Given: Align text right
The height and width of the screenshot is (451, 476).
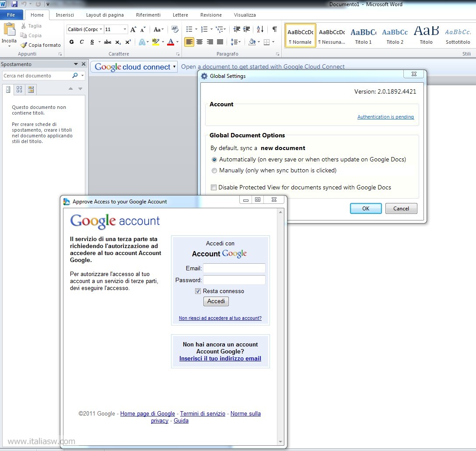Looking at the screenshot, I should [210, 42].
